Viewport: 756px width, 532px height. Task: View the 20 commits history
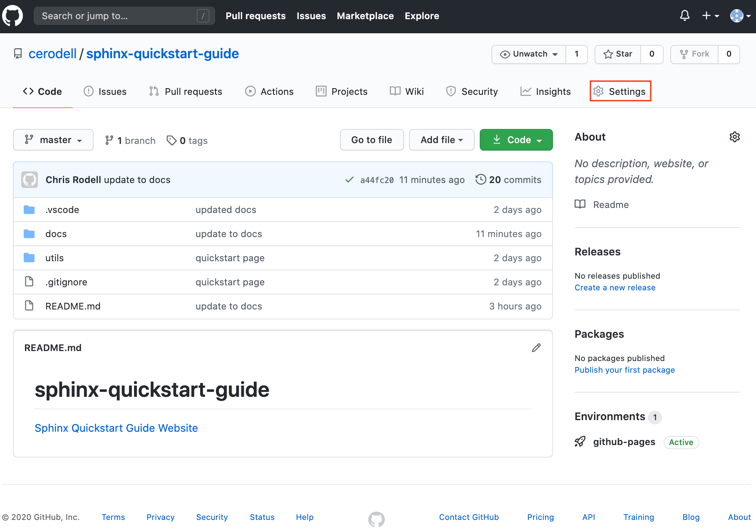(508, 180)
